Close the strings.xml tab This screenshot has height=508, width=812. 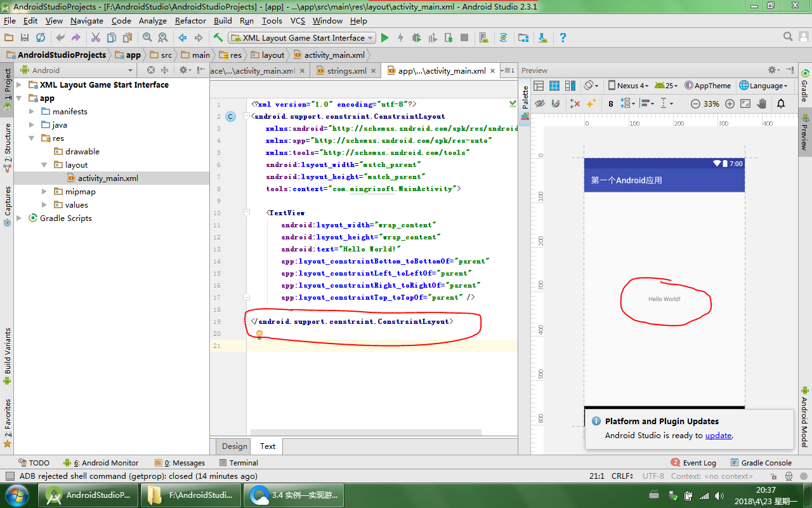pos(374,71)
